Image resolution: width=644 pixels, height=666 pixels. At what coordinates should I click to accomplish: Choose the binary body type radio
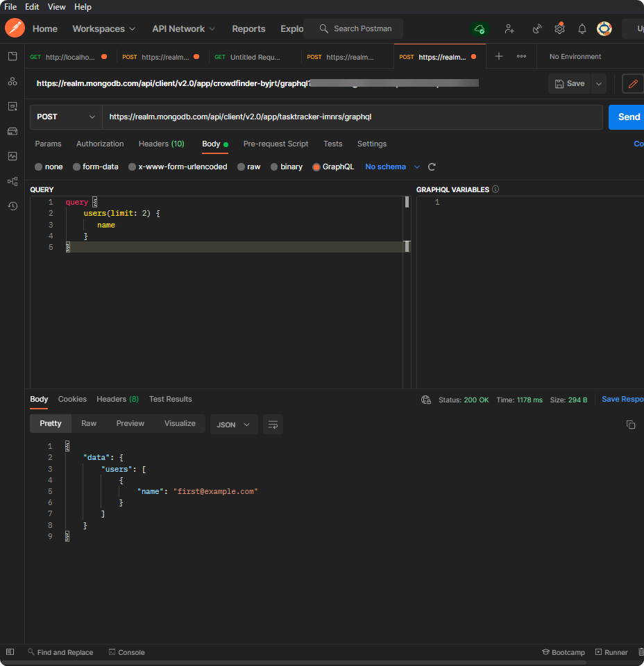pos(275,167)
